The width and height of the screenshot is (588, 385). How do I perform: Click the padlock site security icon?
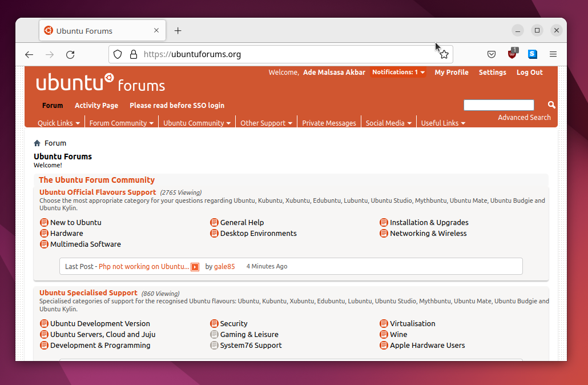click(x=134, y=54)
